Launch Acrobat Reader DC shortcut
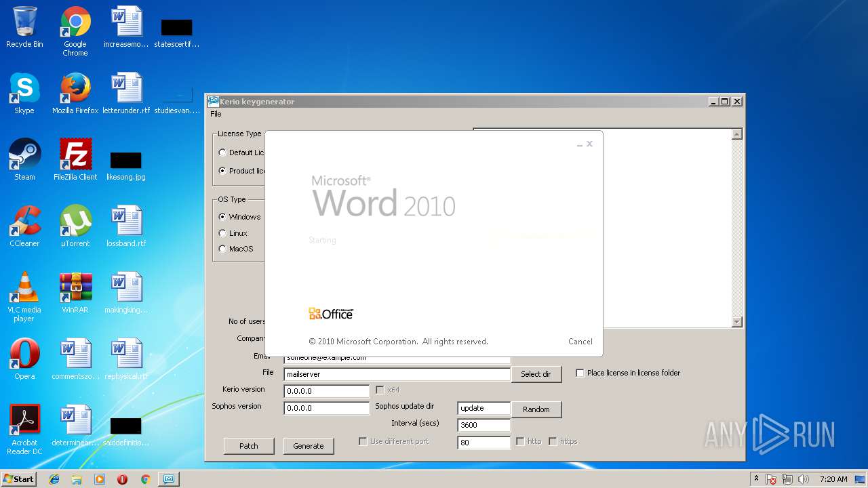The image size is (868, 488). point(24,430)
